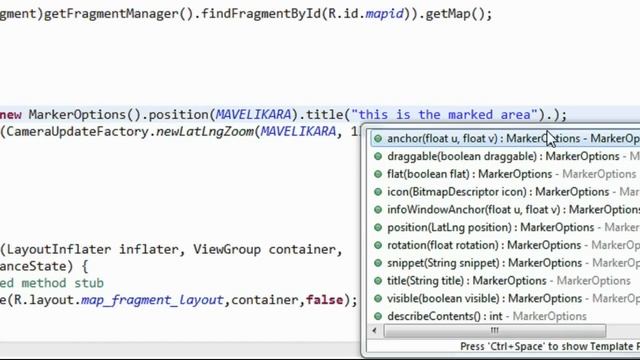The height and width of the screenshot is (360, 640).
Task: Click left arrow of proposals horizontal scrollbar
Action: pos(375,331)
